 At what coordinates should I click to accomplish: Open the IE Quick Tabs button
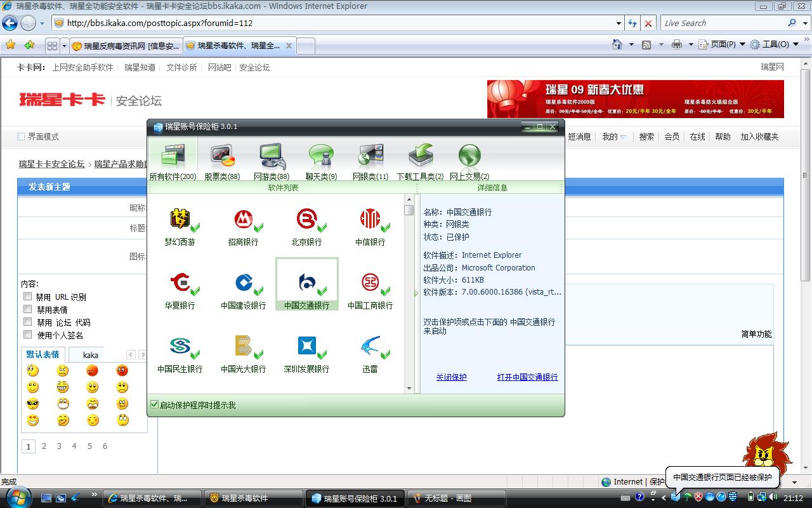point(52,46)
